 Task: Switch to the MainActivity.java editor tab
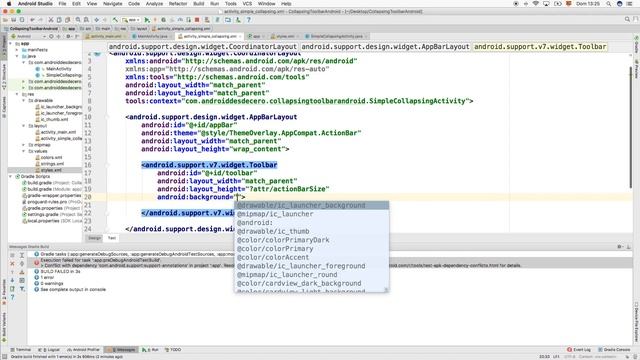click(152, 36)
